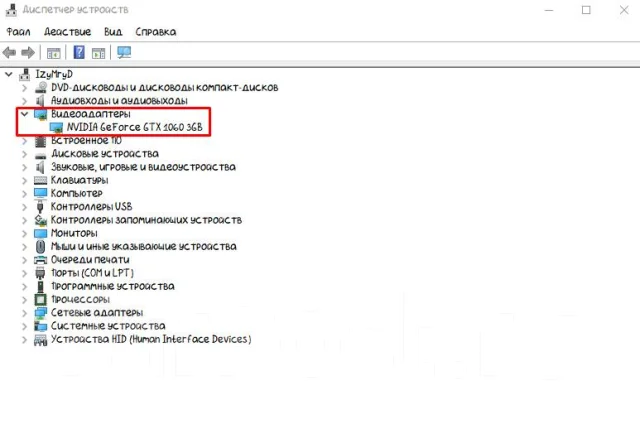Click the scan hardware monitor toolbar icon
This screenshot has height=448, width=640.
[x=124, y=52]
